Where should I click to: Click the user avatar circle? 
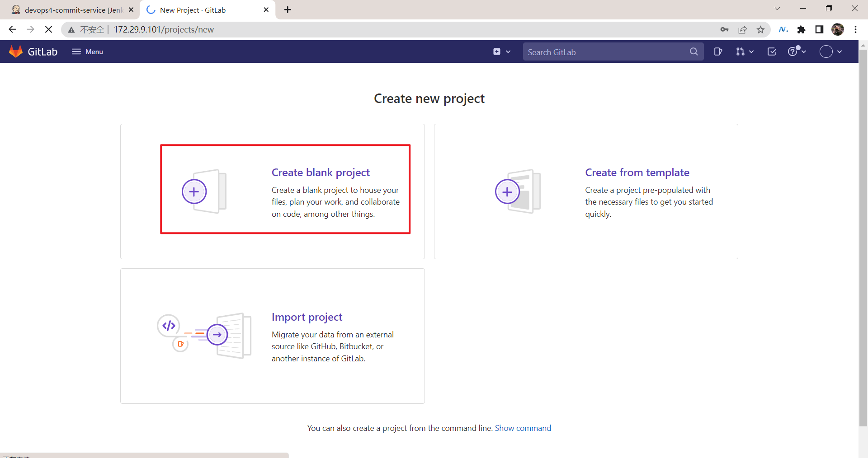(x=826, y=51)
